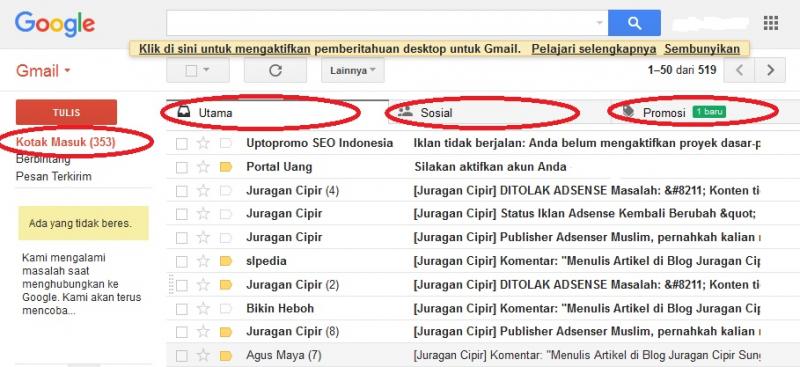Image resolution: width=800 pixels, height=367 pixels.
Task: Open Pesan Terkirim folder
Action: tap(54, 177)
